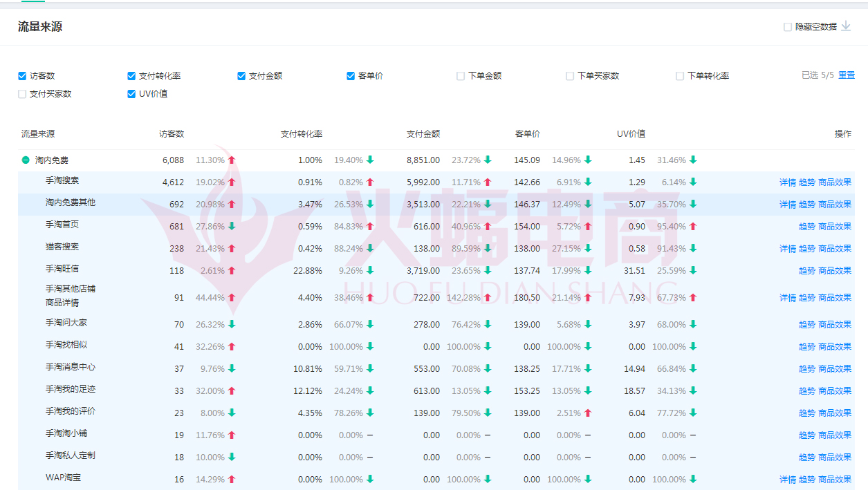868x490 pixels.
Task: Open 趋势 for the 手淘搜索 row
Action: (807, 182)
